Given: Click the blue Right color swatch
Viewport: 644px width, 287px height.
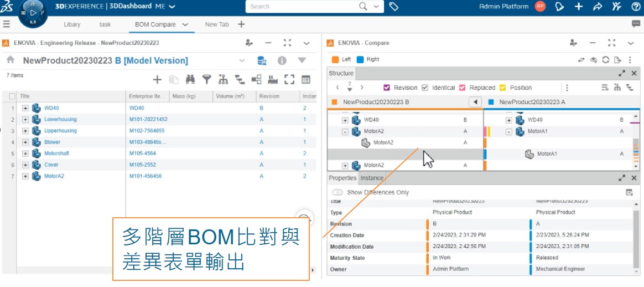Looking at the screenshot, I should pos(360,59).
